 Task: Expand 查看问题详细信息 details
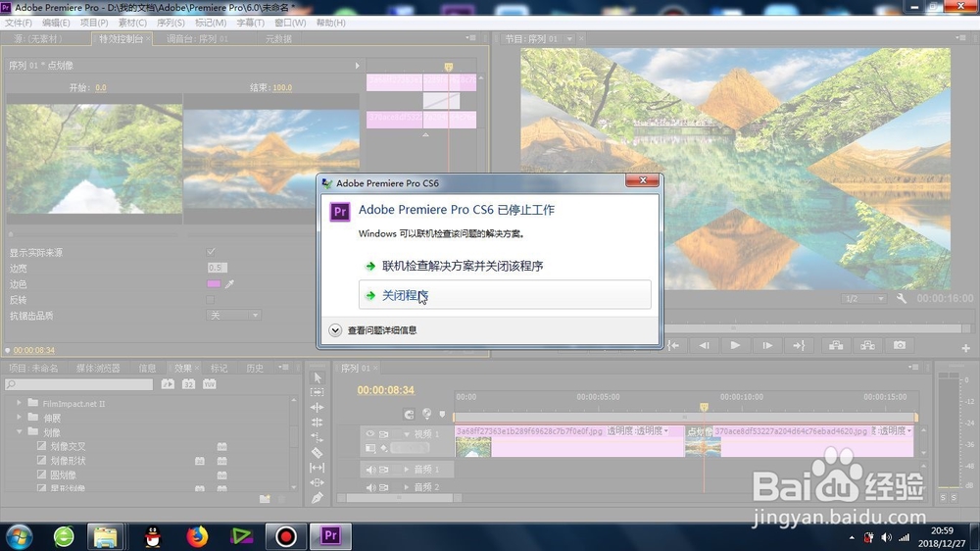[x=373, y=330]
